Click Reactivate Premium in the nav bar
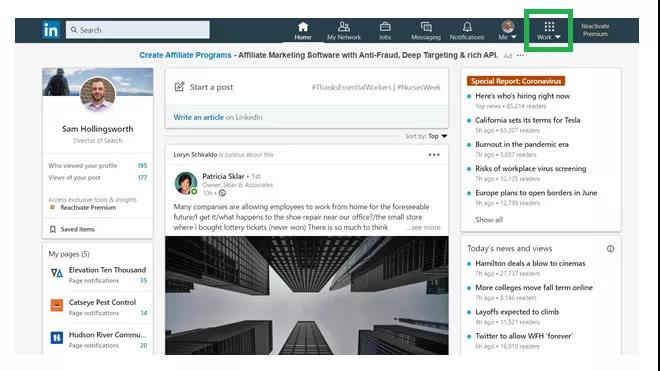This screenshot has height=371, width=660. click(595, 30)
